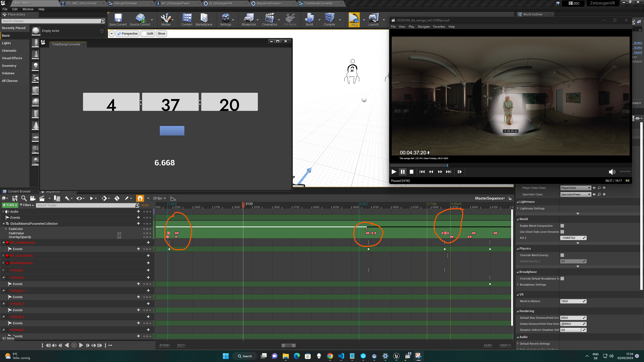Collapse the GlobalMaterialParameterCollection track
Viewport: 644px width, 362px height.
3,223
